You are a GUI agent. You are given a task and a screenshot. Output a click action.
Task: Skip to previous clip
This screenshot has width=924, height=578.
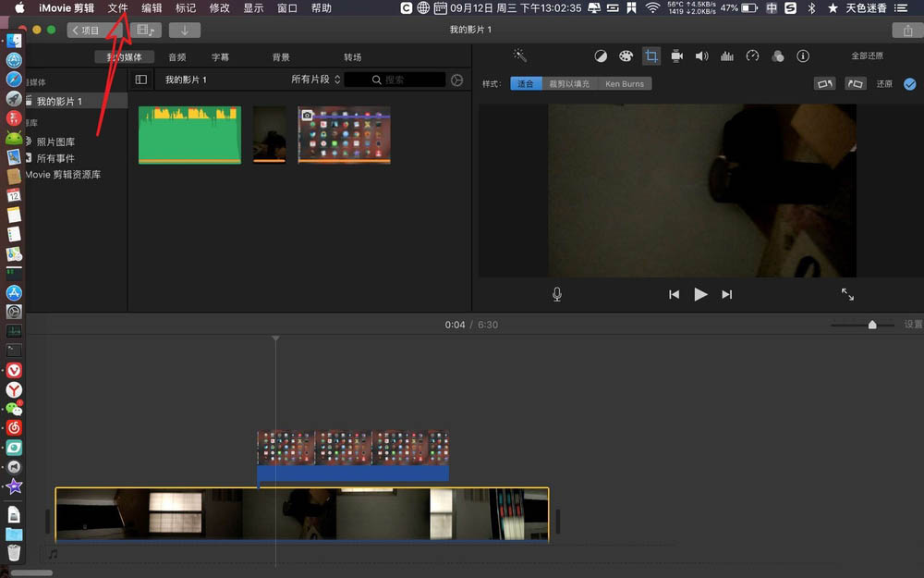click(x=674, y=294)
